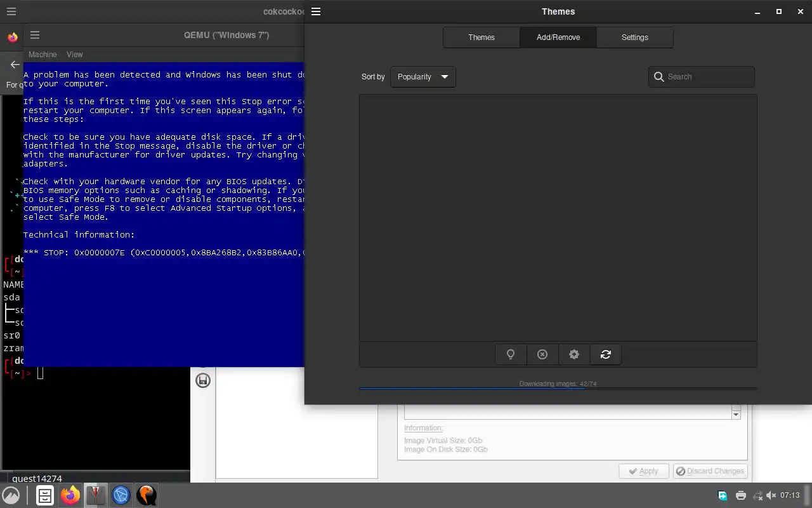The width and height of the screenshot is (812, 508).
Task: Launch Firefox from the taskbar
Action: coord(70,495)
